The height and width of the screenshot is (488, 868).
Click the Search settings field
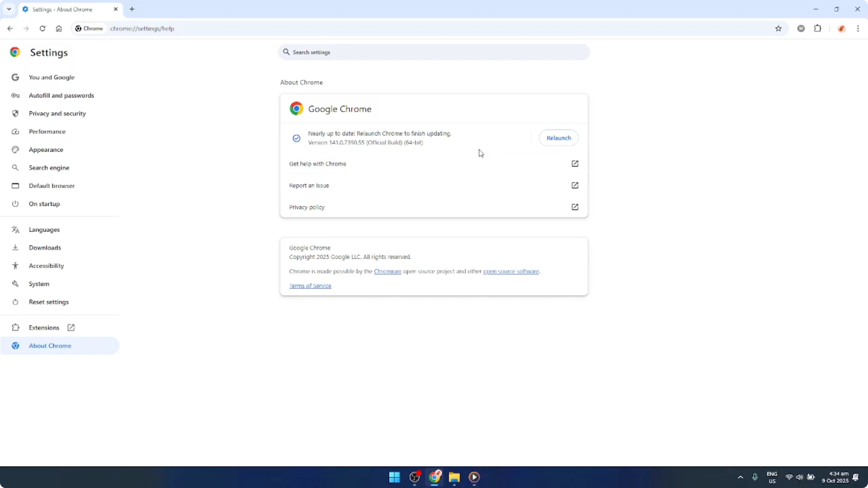tap(433, 52)
